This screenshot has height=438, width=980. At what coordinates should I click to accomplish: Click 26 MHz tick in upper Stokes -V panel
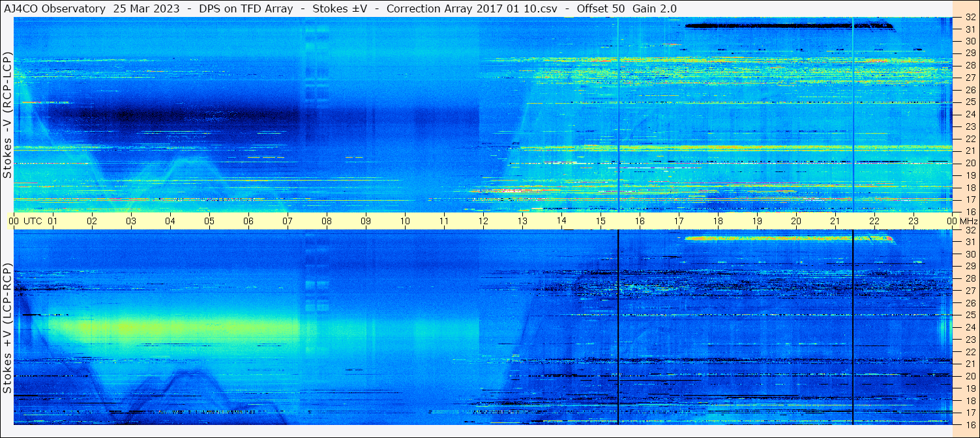[x=970, y=90]
